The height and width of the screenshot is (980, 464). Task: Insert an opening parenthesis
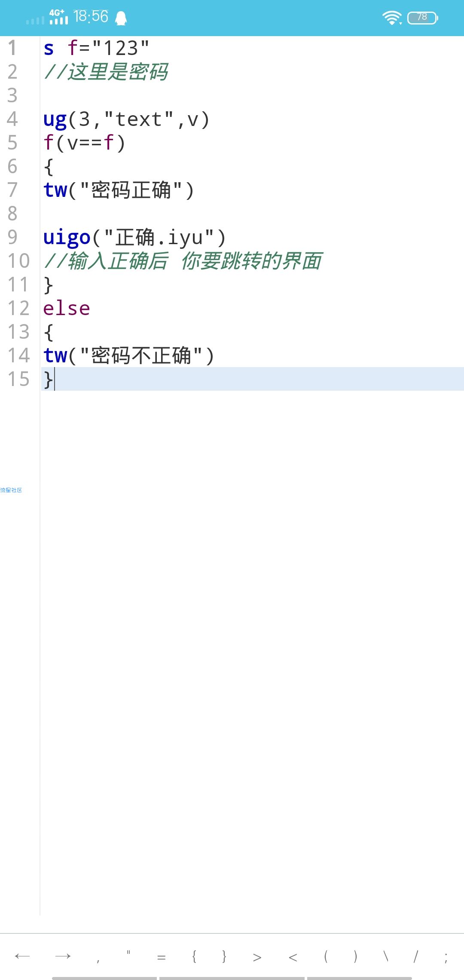pos(326,956)
